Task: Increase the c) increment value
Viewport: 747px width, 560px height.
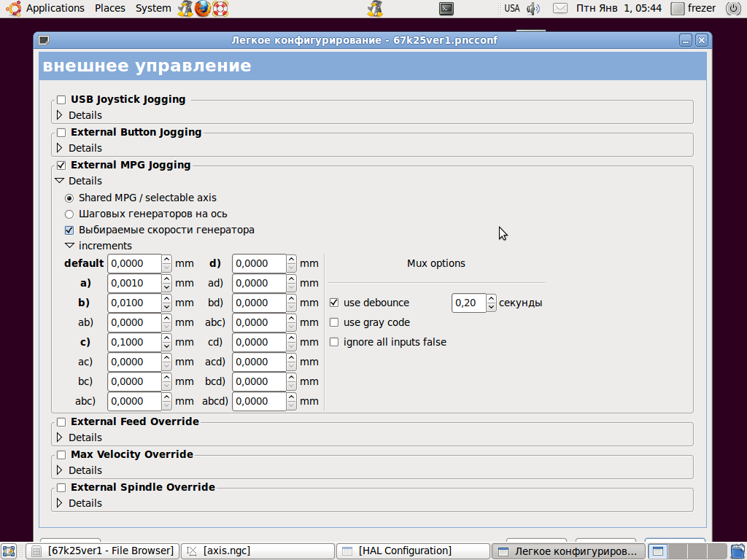Action: click(166, 338)
